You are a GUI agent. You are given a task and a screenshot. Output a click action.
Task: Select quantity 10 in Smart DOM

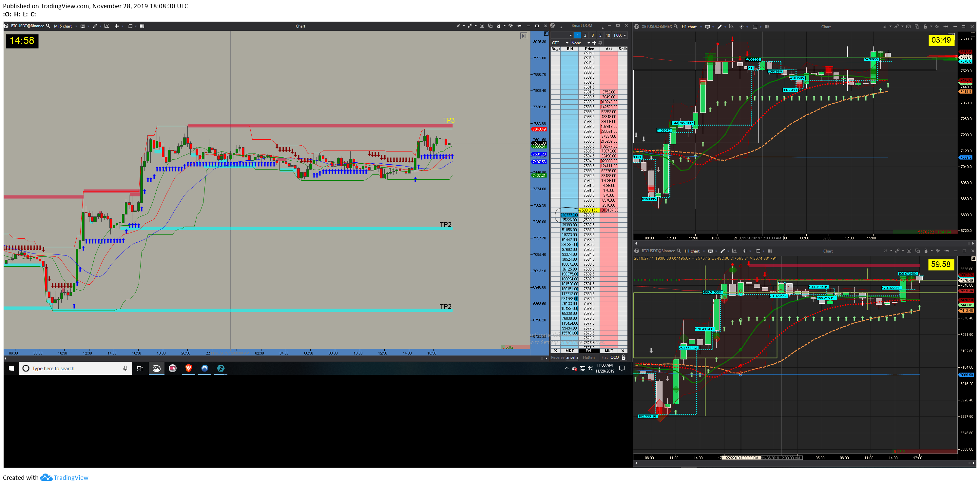click(608, 35)
